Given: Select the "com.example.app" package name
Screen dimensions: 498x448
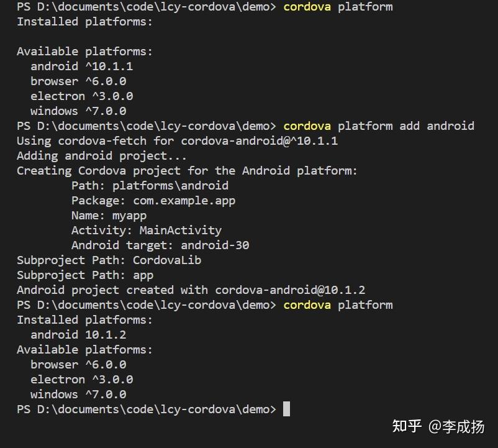Looking at the screenshot, I should pos(184,200).
